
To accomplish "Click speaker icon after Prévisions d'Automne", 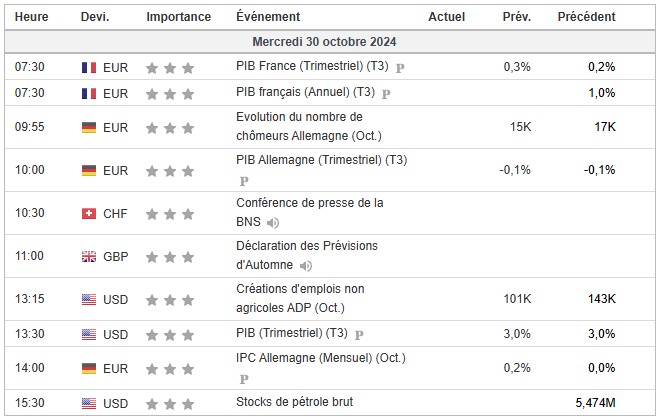I will coord(306,265).
